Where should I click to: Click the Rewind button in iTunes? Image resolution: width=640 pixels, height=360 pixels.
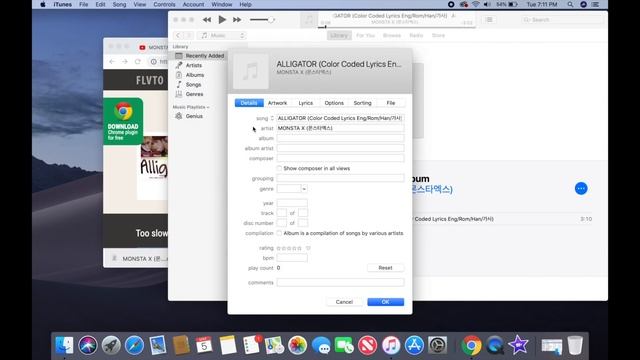tap(207, 20)
